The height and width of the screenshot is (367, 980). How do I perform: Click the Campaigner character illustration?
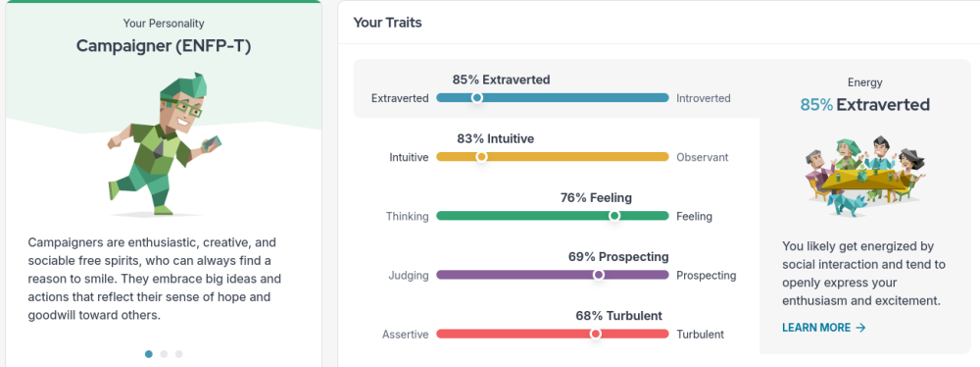[x=164, y=144]
